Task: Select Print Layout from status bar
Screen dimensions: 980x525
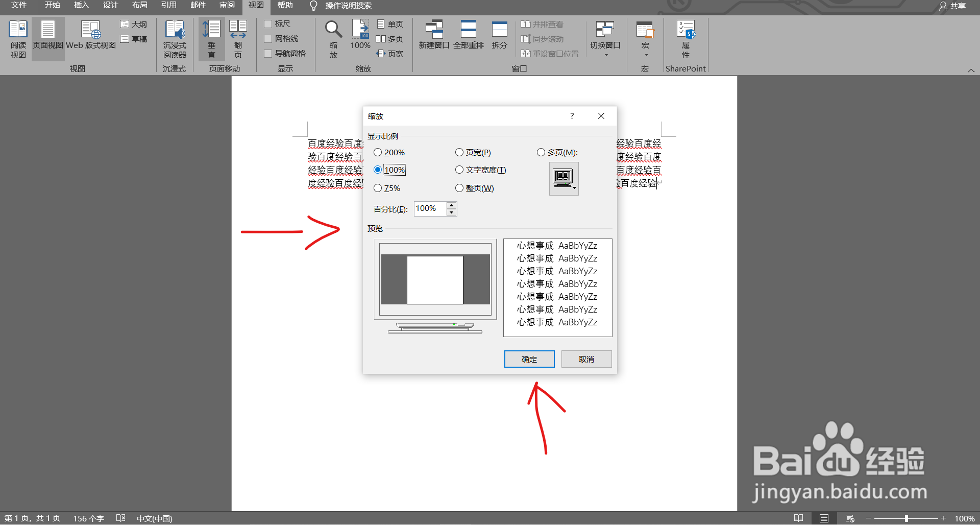Action: point(824,518)
